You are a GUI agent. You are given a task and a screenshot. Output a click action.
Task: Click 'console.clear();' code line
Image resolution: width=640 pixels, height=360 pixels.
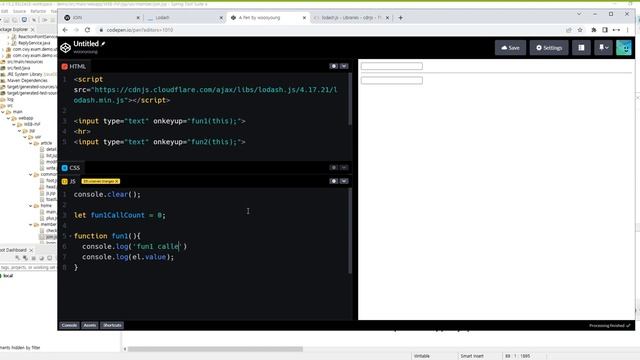(x=107, y=194)
